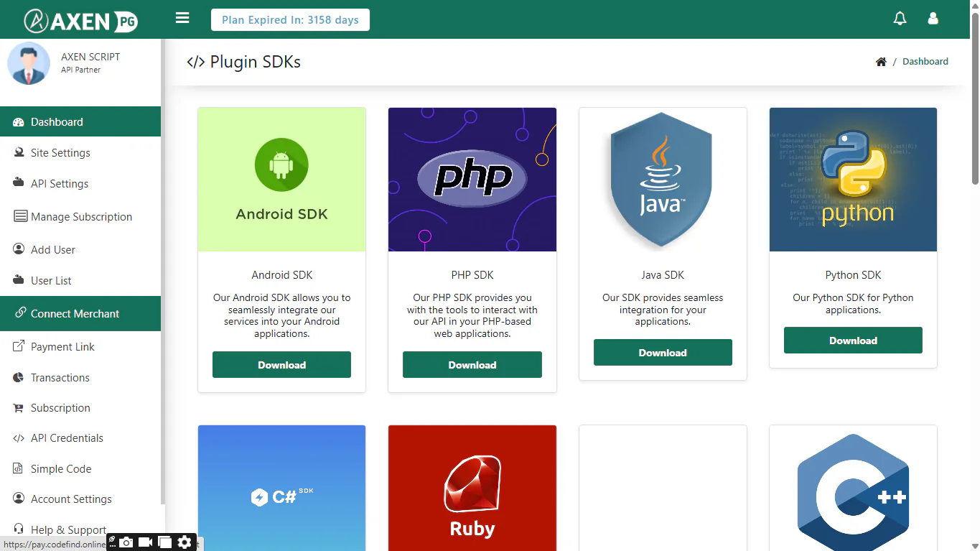This screenshot has width=980, height=551.
Task: Open User List in the sidebar
Action: [x=80, y=280]
